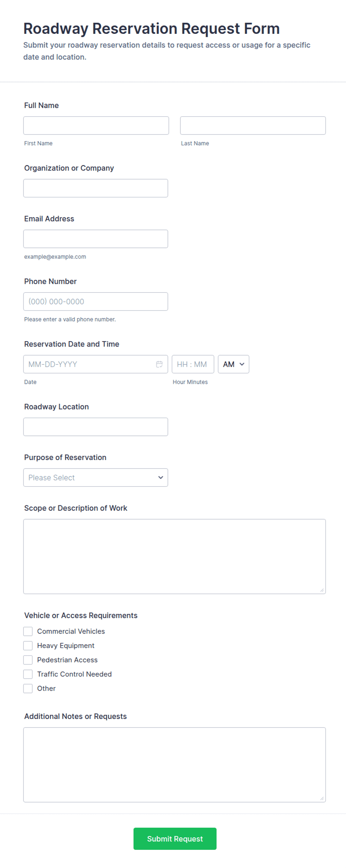
Task: Click the Last Name input field
Action: (253, 126)
